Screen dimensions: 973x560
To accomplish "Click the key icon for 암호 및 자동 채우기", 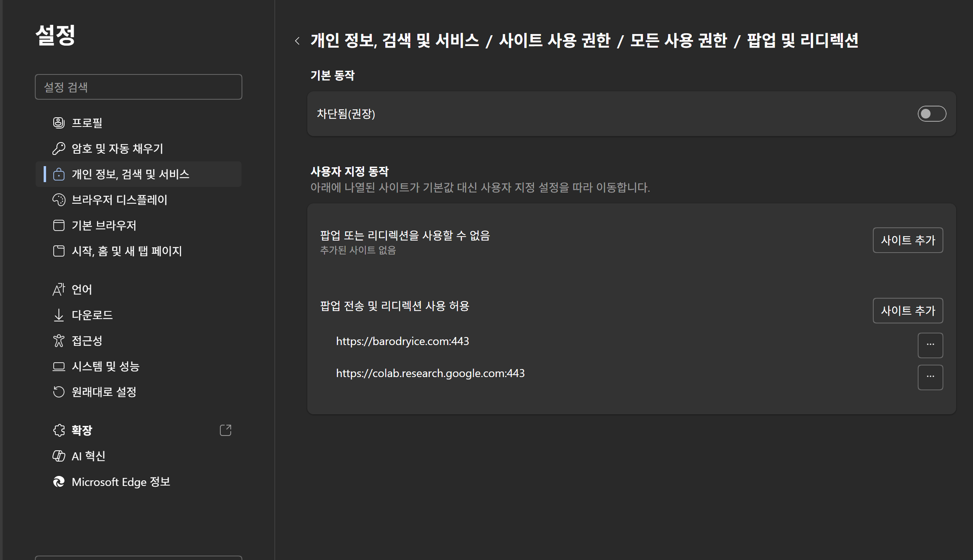I will click(59, 149).
